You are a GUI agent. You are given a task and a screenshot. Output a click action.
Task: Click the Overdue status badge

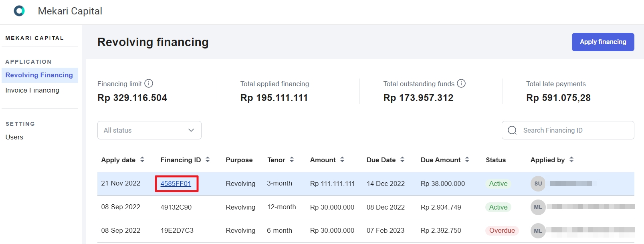(502, 230)
